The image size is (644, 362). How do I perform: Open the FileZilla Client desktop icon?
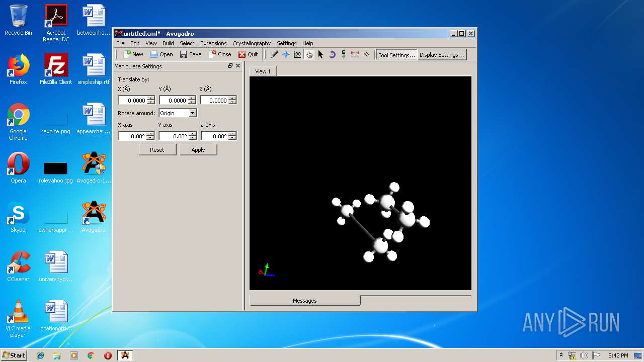tap(56, 69)
